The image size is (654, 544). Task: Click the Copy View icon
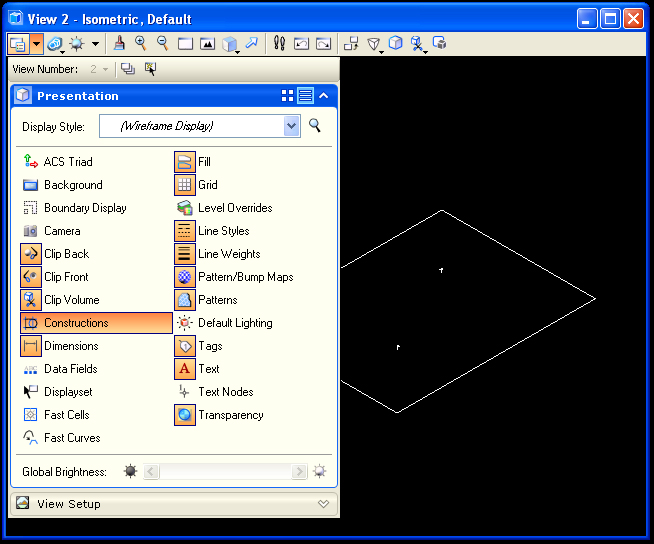(351, 43)
